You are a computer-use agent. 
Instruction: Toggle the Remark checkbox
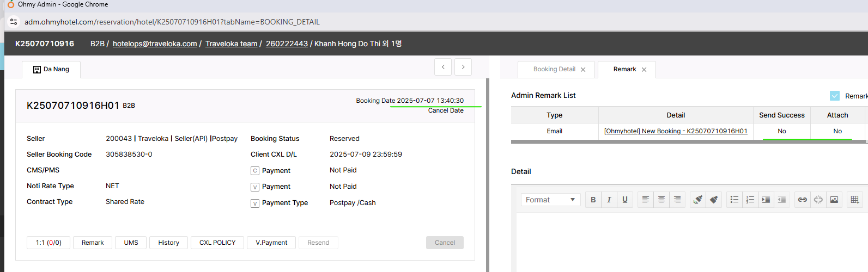tap(835, 96)
